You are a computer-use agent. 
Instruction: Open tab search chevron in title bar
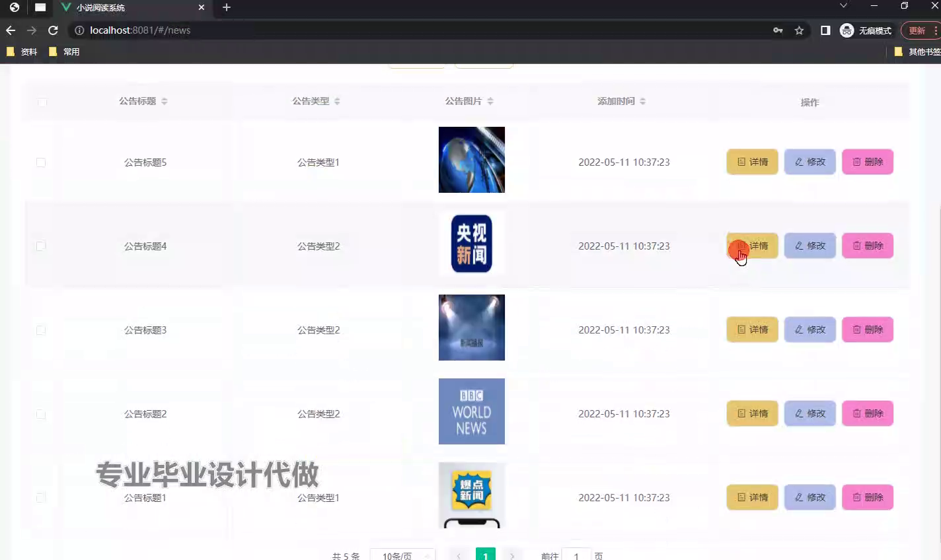point(843,5)
